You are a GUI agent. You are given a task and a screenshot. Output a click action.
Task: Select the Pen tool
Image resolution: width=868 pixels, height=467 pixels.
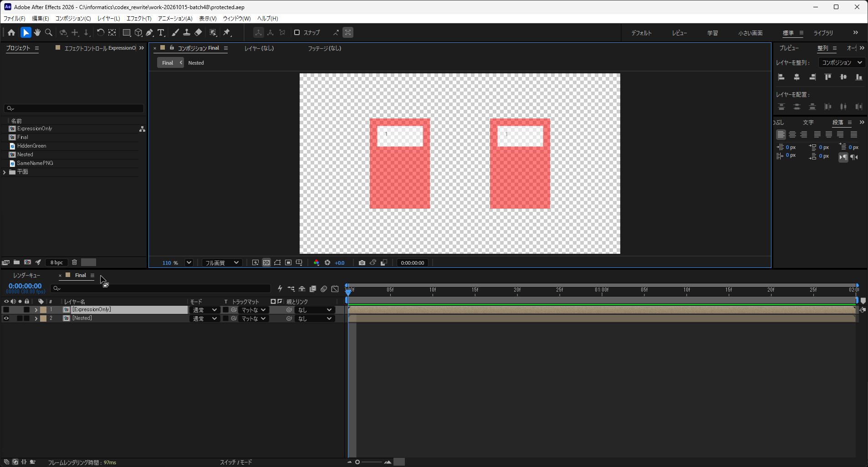coord(149,32)
